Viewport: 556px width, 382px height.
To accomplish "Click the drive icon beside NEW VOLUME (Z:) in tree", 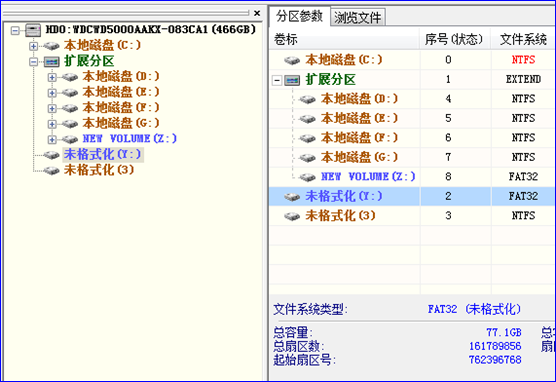I will click(x=70, y=139).
